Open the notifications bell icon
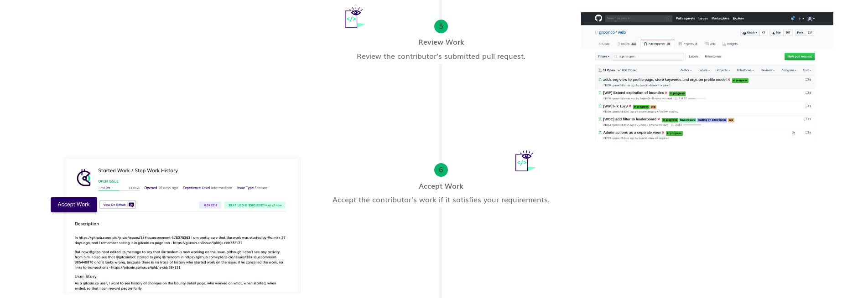The height and width of the screenshot is (298, 868). 793,18
